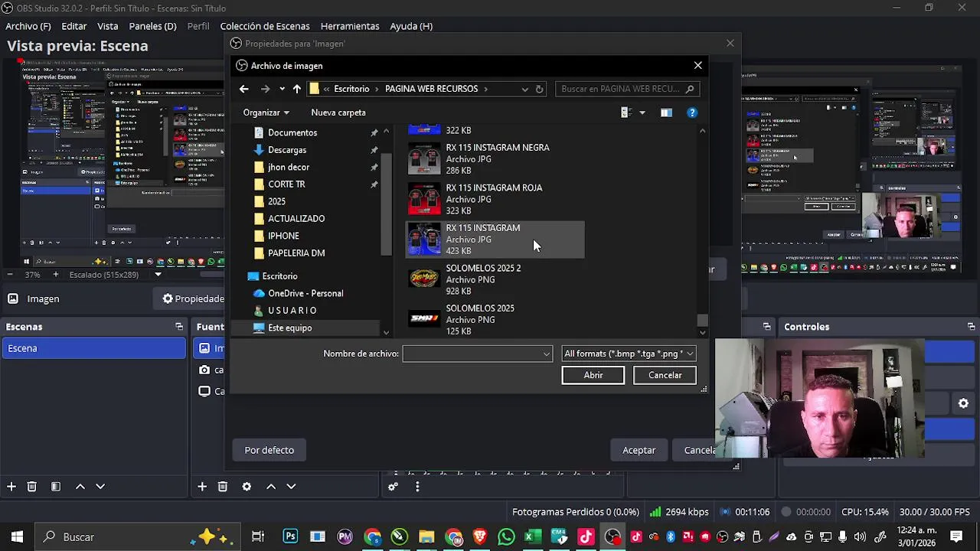Screen dimensions: 980x551
Task: Select the CORTE TR folder in sidebar
Action: tap(286, 184)
